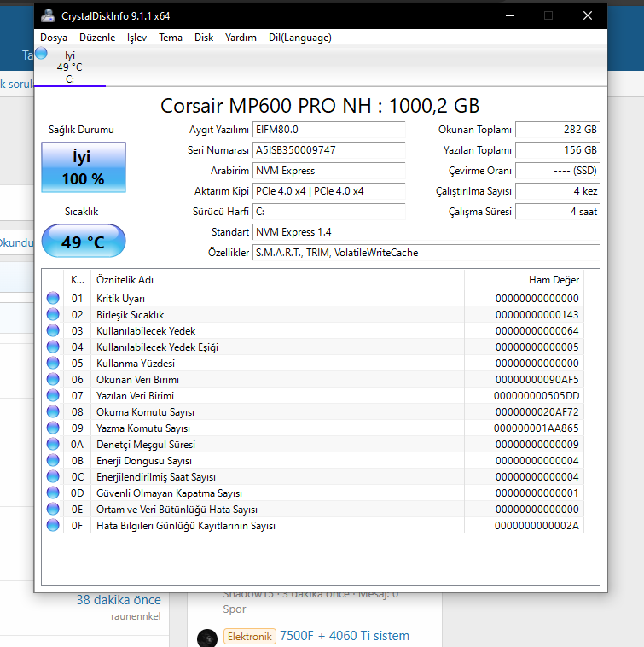644x647 pixels.
Task: Click the ID cell 0A
Action: (77, 445)
